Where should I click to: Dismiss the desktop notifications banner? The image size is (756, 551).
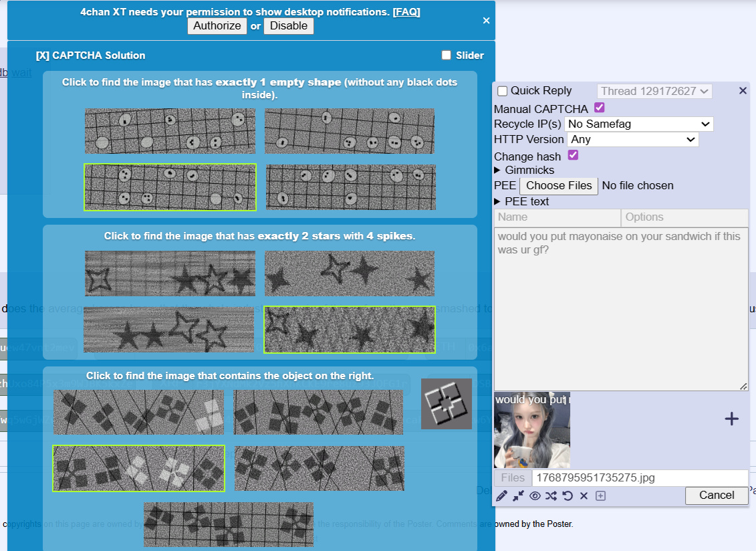(486, 20)
